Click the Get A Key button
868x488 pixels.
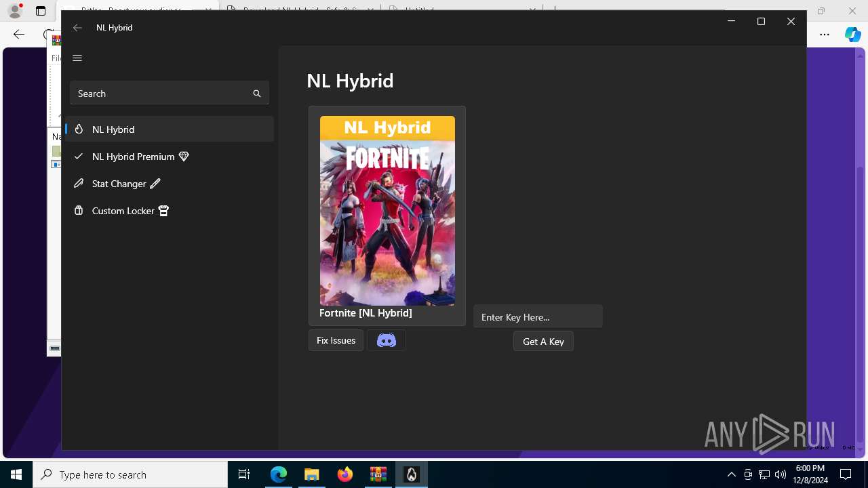543,342
